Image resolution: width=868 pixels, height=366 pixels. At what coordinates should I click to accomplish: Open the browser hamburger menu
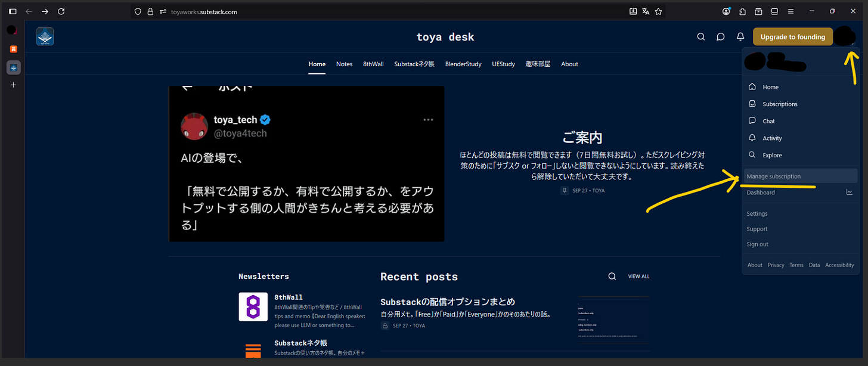click(x=790, y=11)
